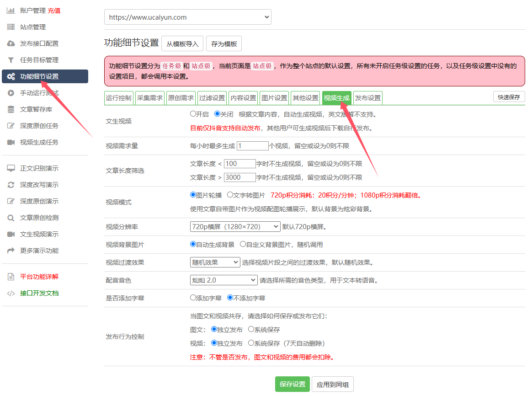This screenshot has height=396, width=532.
Task: Focus the 每小时最多生成 videos input
Action: point(253,146)
